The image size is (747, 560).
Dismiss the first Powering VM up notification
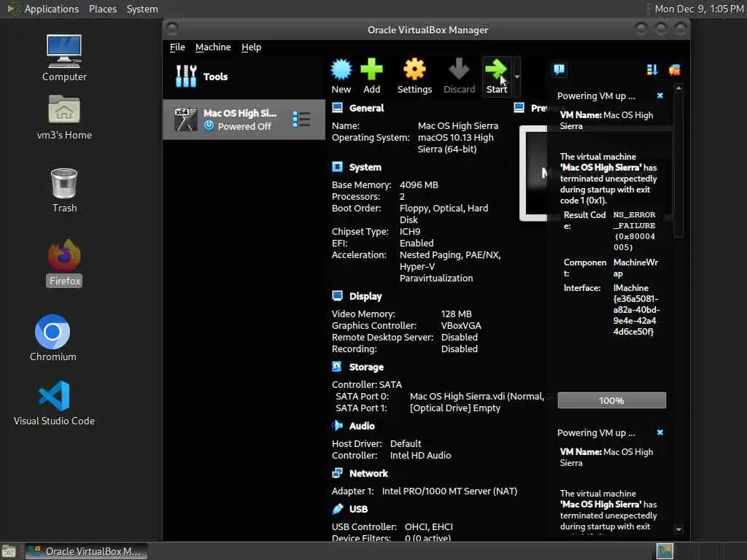coord(659,96)
